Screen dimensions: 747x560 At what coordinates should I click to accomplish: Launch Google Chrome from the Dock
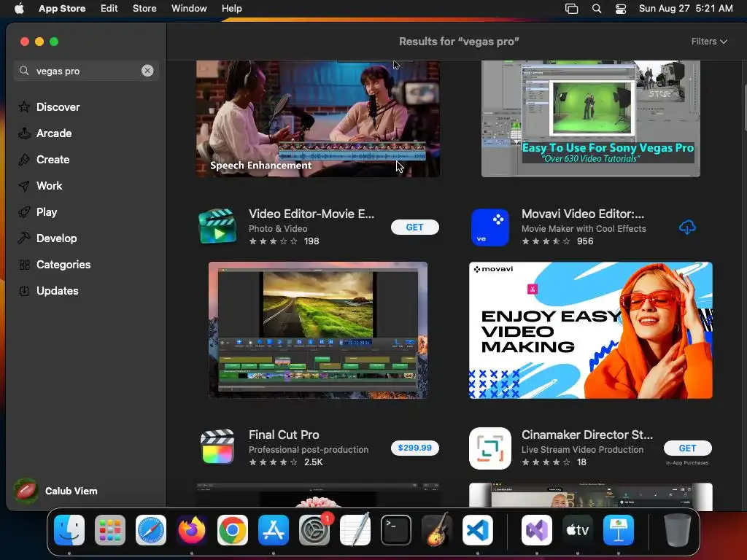[233, 530]
